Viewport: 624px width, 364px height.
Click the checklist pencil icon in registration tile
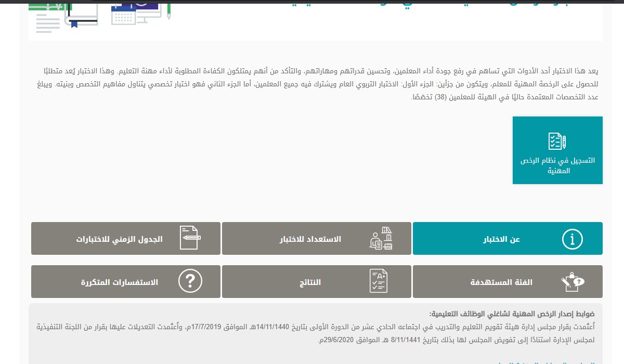557,141
